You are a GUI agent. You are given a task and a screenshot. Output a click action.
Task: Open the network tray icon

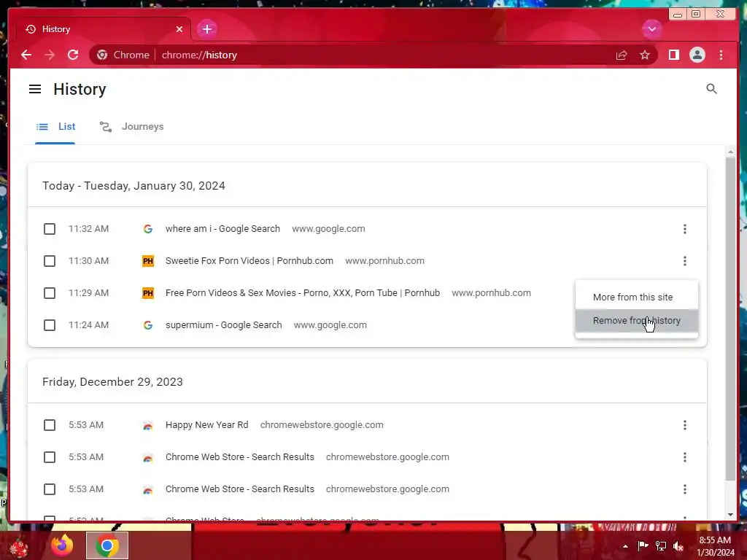[x=661, y=546]
